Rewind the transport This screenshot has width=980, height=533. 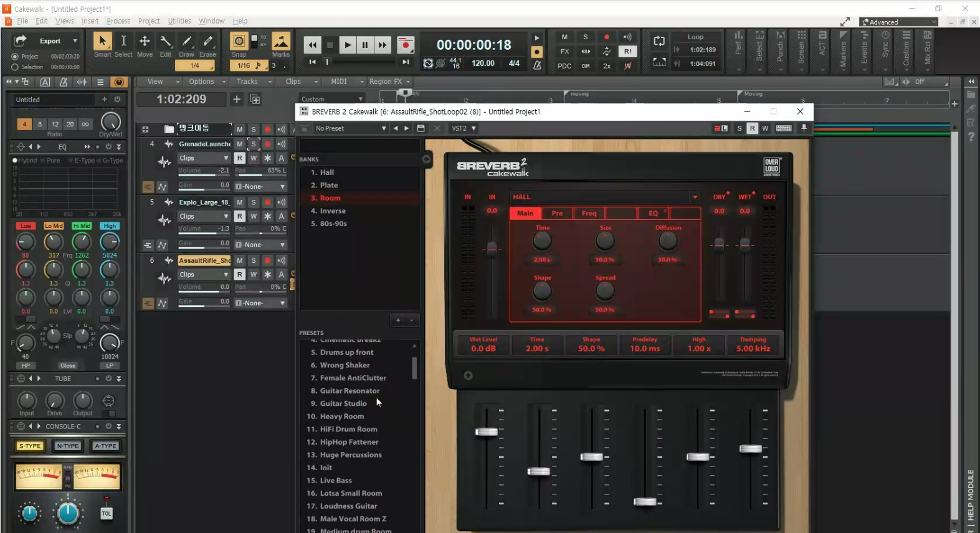(x=312, y=45)
